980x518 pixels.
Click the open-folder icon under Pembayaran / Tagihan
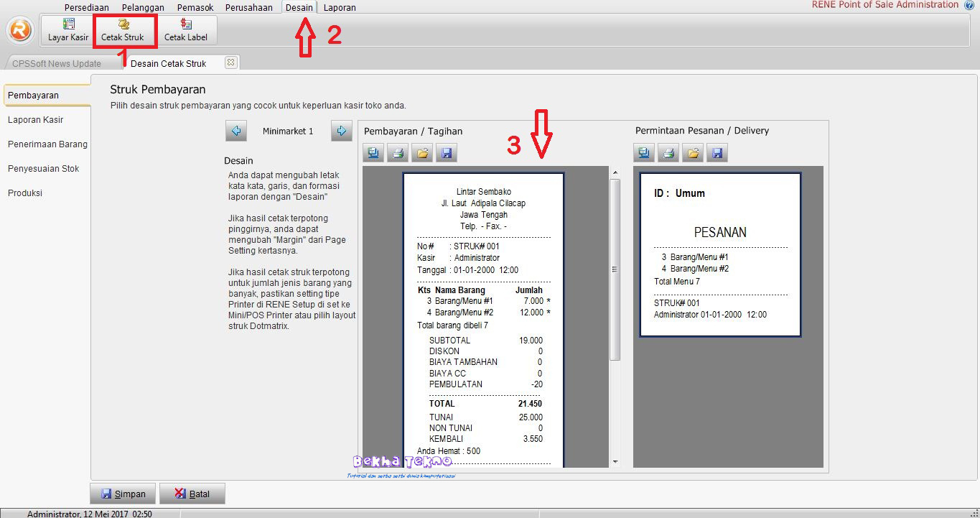click(x=422, y=152)
